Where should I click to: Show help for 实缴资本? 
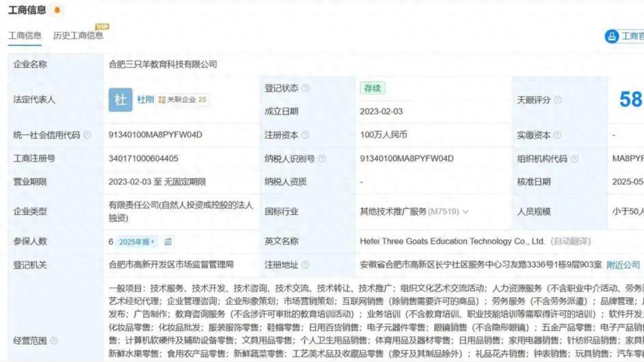557,135
